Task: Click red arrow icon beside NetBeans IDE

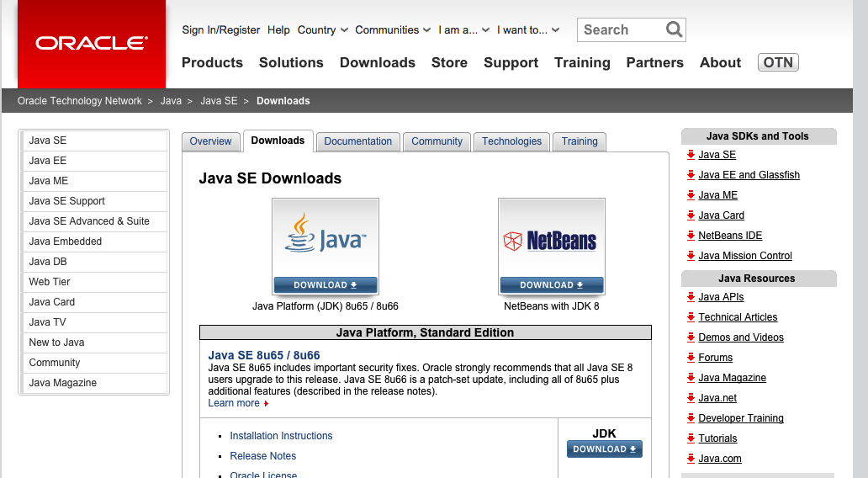Action: pyautogui.click(x=691, y=236)
